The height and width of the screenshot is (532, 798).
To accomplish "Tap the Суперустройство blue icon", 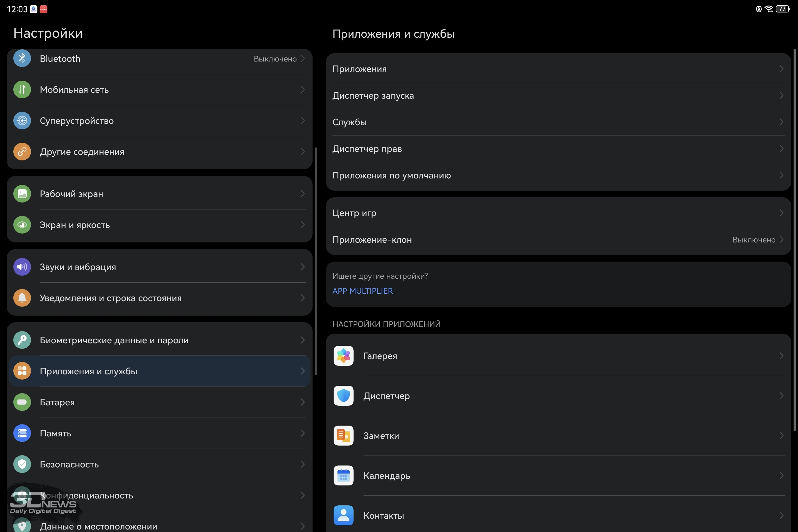I will [22, 121].
